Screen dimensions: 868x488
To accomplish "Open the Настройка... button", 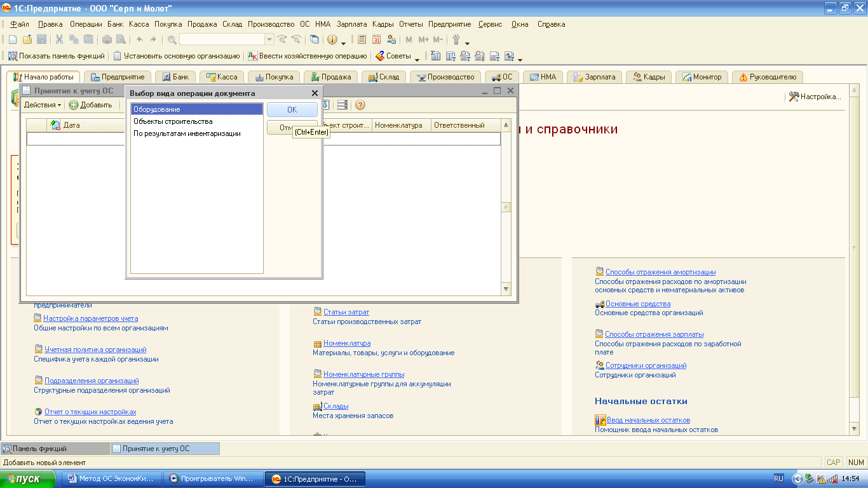I will [x=815, y=97].
